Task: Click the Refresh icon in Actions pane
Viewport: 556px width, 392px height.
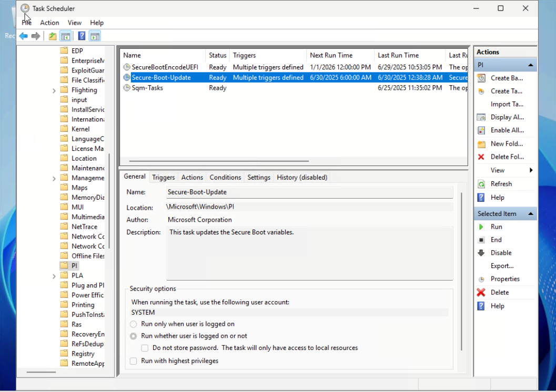Action: pyautogui.click(x=481, y=184)
